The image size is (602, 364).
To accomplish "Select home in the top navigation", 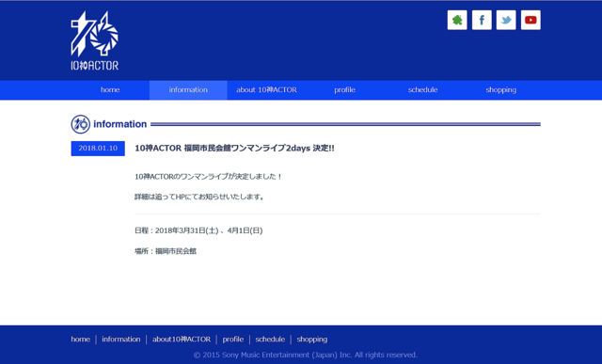I will [110, 90].
